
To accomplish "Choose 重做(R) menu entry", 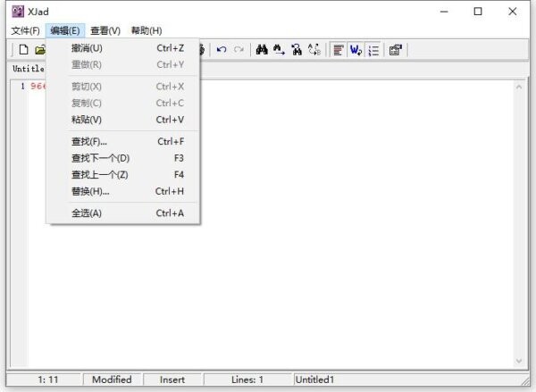I will [123, 64].
